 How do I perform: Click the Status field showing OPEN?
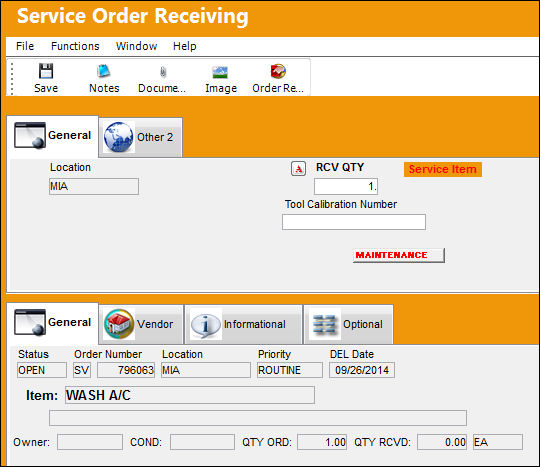(x=42, y=370)
